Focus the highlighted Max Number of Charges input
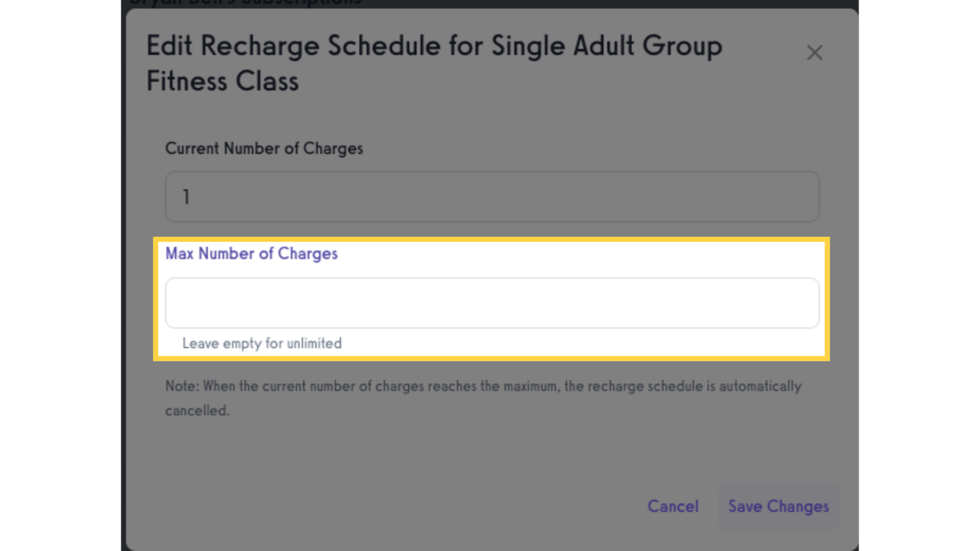 (x=492, y=303)
